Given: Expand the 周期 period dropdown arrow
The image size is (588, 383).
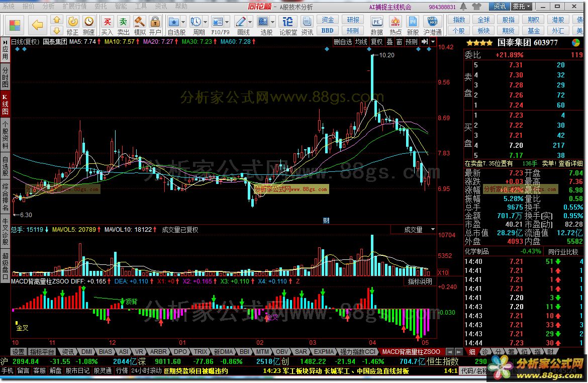Looking at the screenshot, I should pos(205,22).
